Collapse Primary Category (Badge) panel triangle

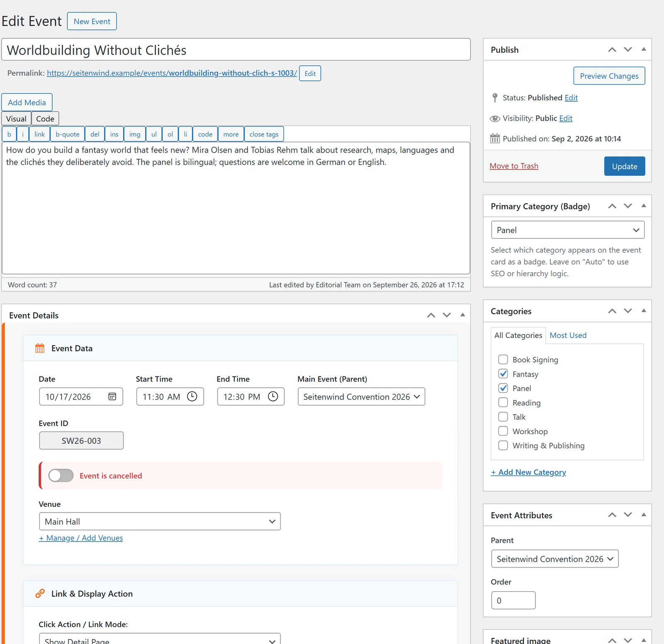click(x=644, y=206)
